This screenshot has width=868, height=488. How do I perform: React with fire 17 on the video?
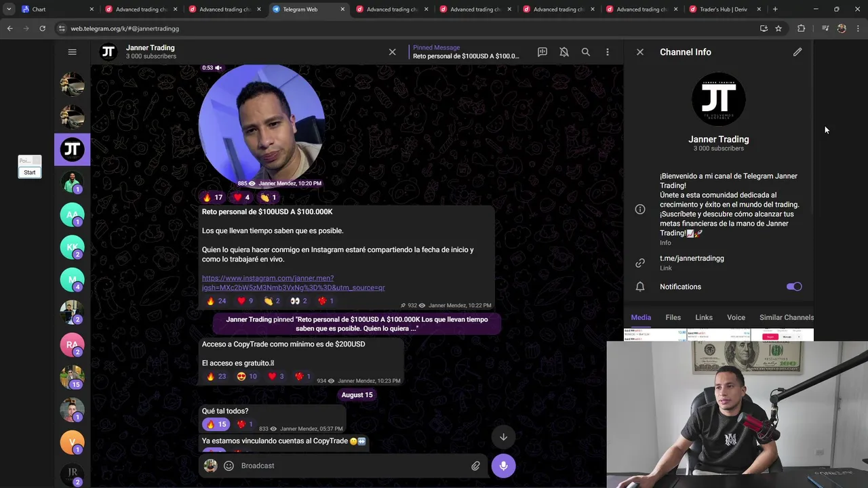click(213, 197)
